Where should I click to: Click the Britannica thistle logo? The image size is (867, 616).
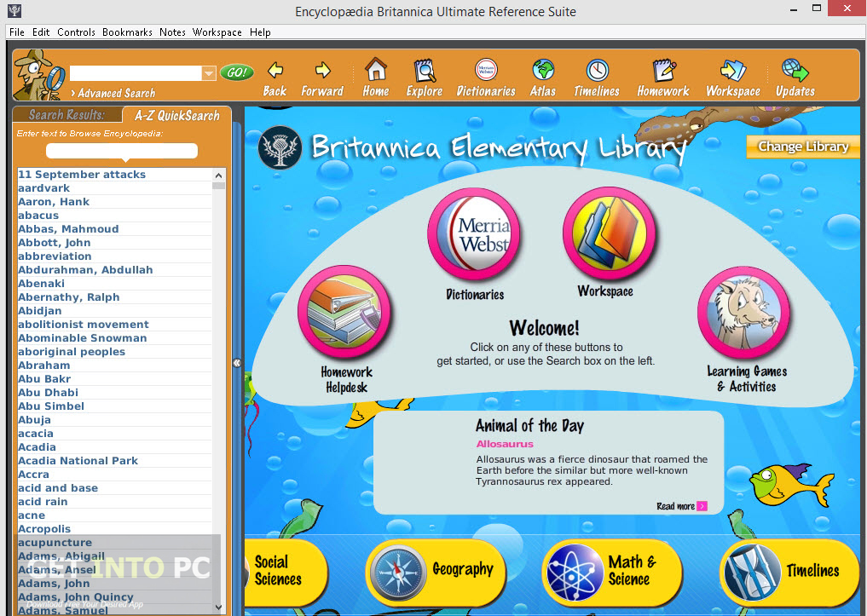click(280, 147)
